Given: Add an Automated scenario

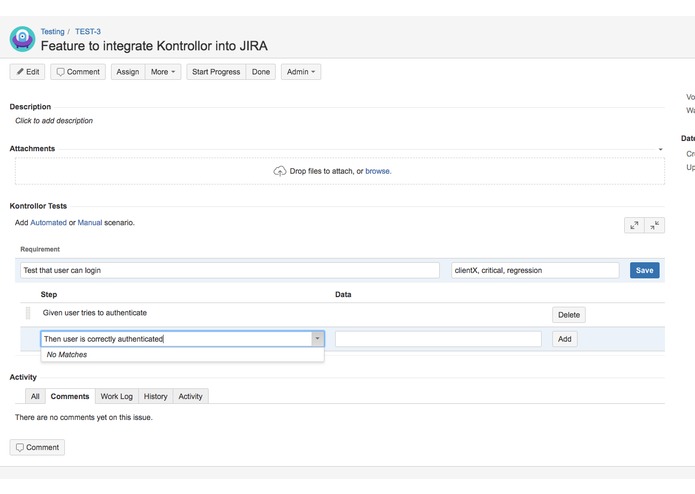Looking at the screenshot, I should pos(48,222).
